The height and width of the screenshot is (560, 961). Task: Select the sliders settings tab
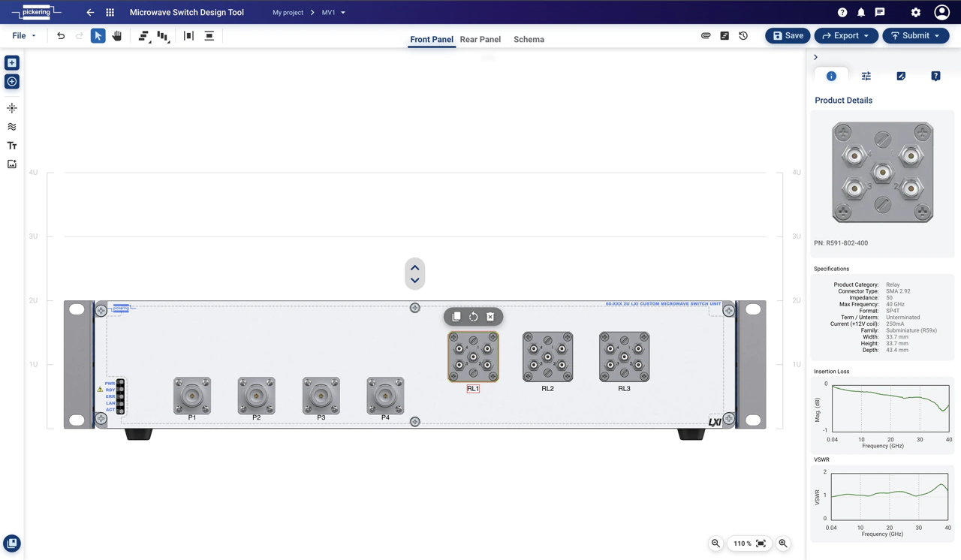click(x=866, y=76)
